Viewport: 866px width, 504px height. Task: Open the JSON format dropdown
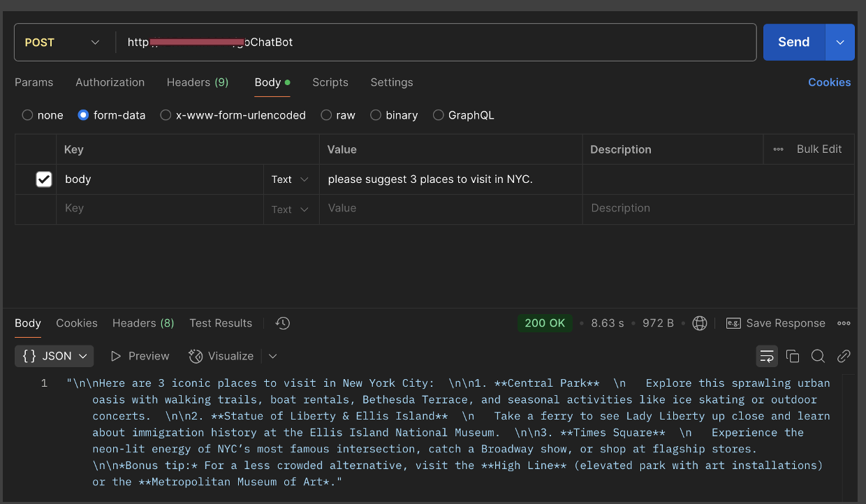54,356
